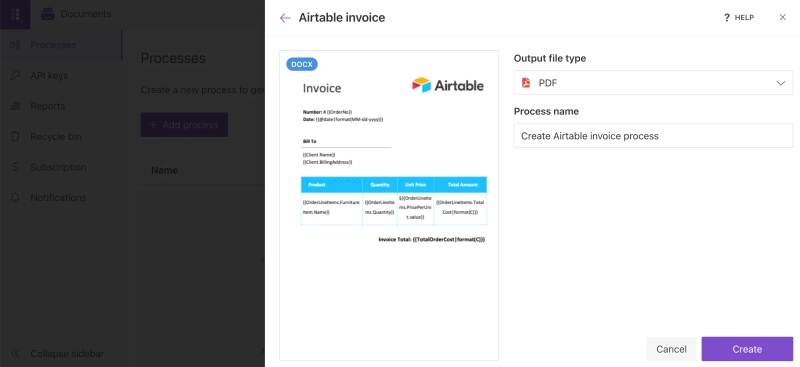Image resolution: width=800 pixels, height=367 pixels.
Task: Click the Reports bar chart icon
Action: 15,106
